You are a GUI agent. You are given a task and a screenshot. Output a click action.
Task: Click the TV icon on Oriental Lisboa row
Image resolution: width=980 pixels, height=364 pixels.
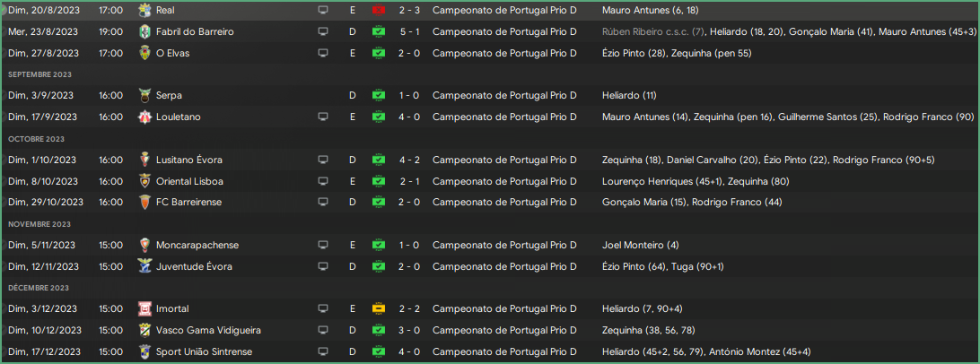pos(322,181)
